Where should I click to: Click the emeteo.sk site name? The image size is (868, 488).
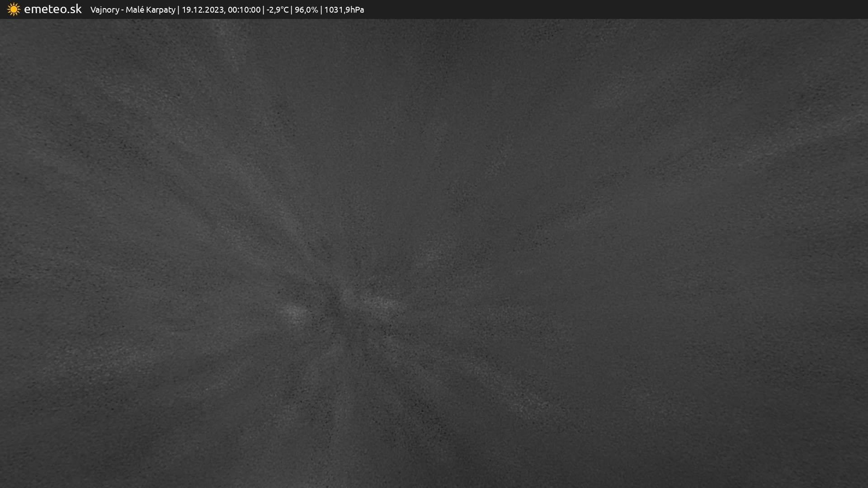(x=52, y=9)
